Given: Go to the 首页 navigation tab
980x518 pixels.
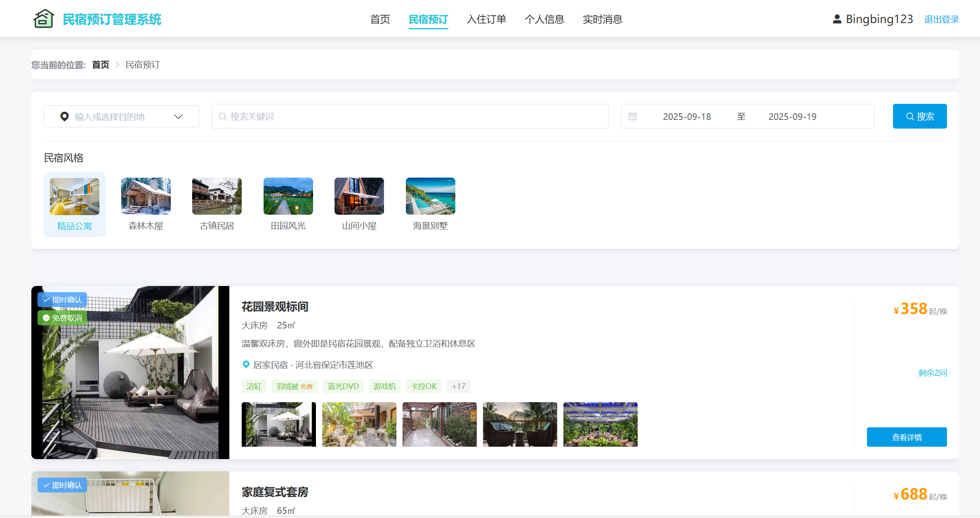Looking at the screenshot, I should click(380, 19).
